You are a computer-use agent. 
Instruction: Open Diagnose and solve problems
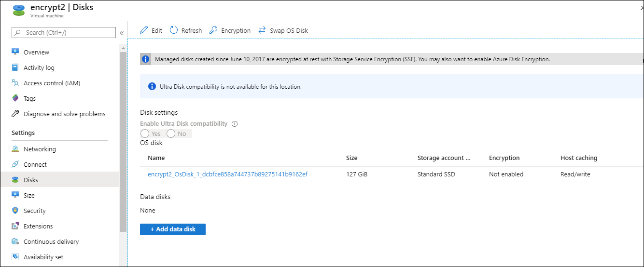[x=65, y=114]
